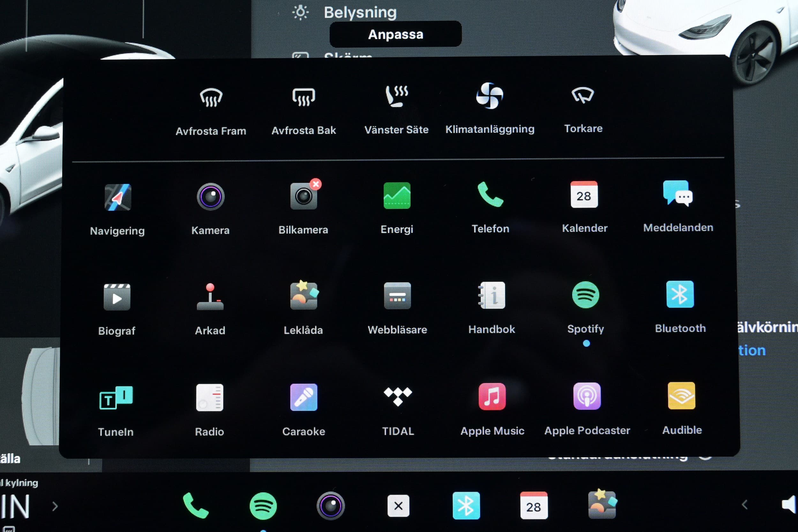
Task: Tap left chevron beside volume icon
Action: (744, 505)
